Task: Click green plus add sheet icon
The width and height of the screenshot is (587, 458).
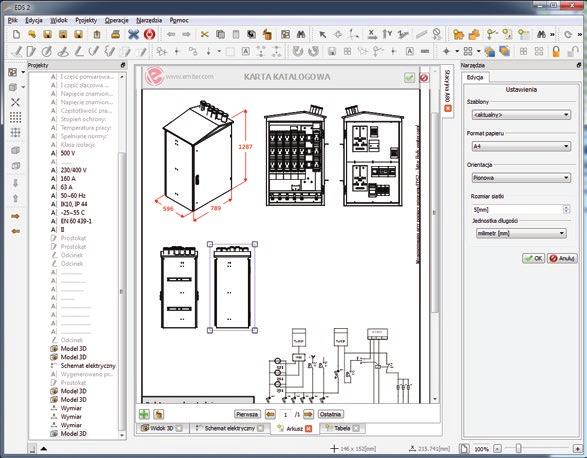Action: (144, 414)
